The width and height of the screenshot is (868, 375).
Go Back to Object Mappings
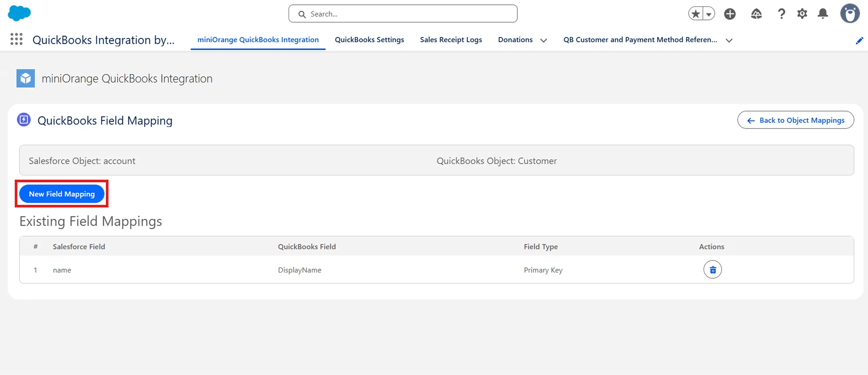pos(796,120)
